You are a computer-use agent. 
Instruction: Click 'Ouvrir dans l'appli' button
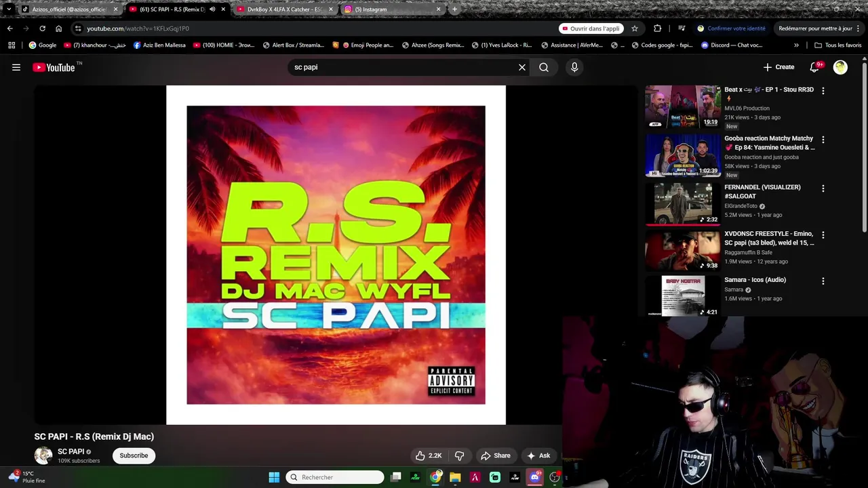tap(590, 28)
